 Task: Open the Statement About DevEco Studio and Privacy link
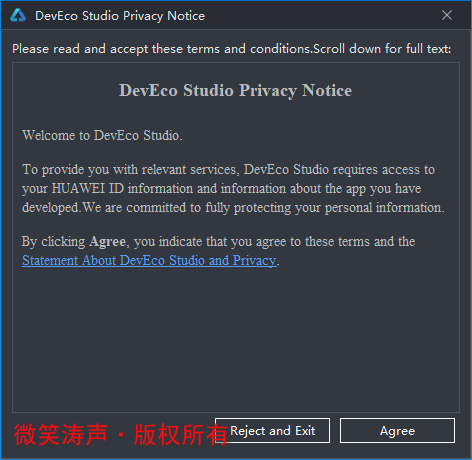point(149,260)
